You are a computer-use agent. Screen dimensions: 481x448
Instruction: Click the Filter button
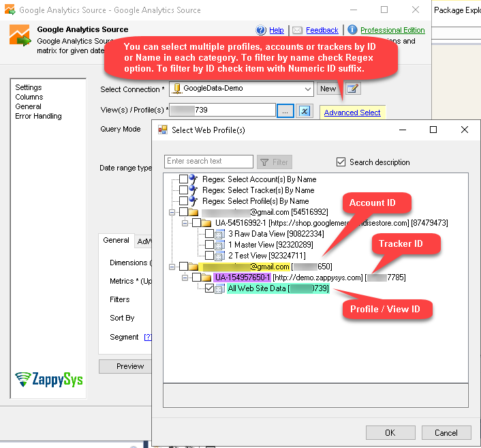point(275,162)
